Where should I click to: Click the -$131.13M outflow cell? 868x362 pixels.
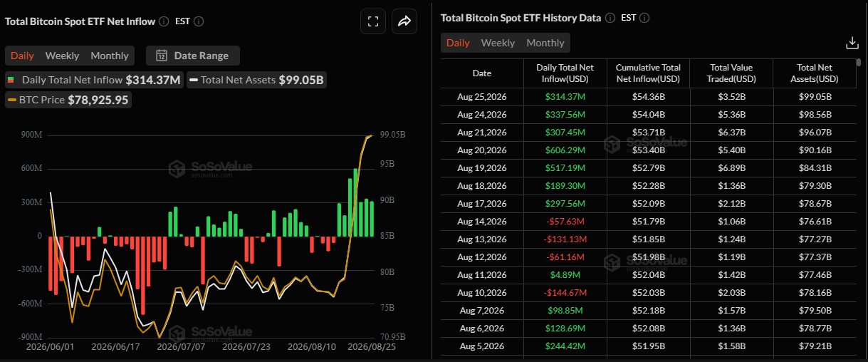(x=565, y=239)
